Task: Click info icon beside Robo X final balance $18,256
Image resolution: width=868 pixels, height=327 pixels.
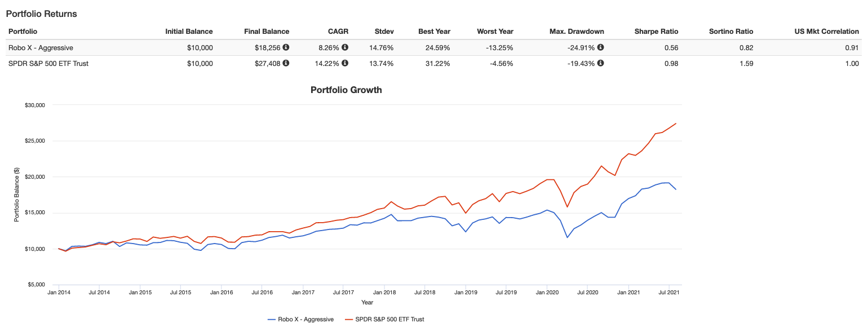Action: click(x=286, y=47)
